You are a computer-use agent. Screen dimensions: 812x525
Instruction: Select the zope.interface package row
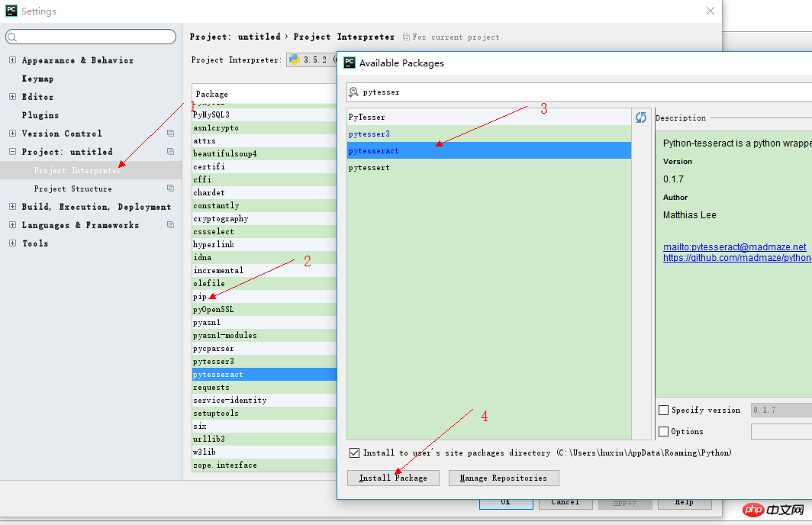pyautogui.click(x=265, y=465)
